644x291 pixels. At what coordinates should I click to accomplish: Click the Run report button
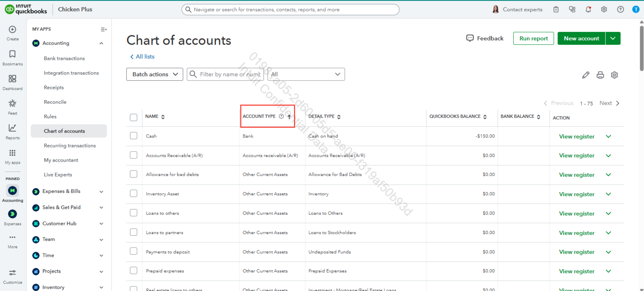[533, 38]
